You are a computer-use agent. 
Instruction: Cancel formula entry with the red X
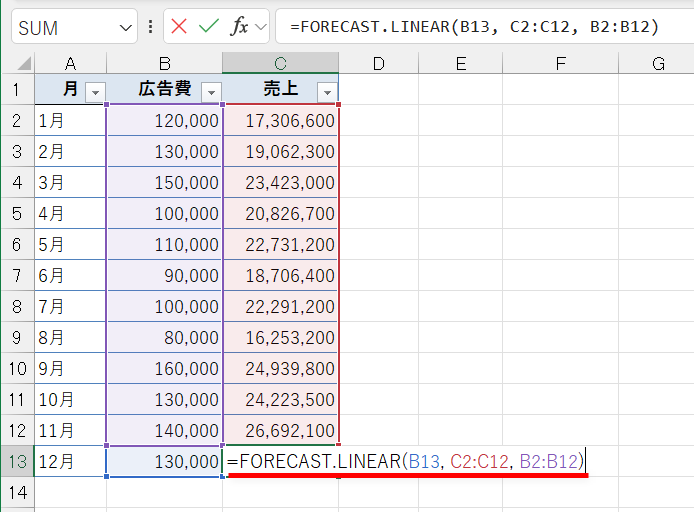pos(179,27)
